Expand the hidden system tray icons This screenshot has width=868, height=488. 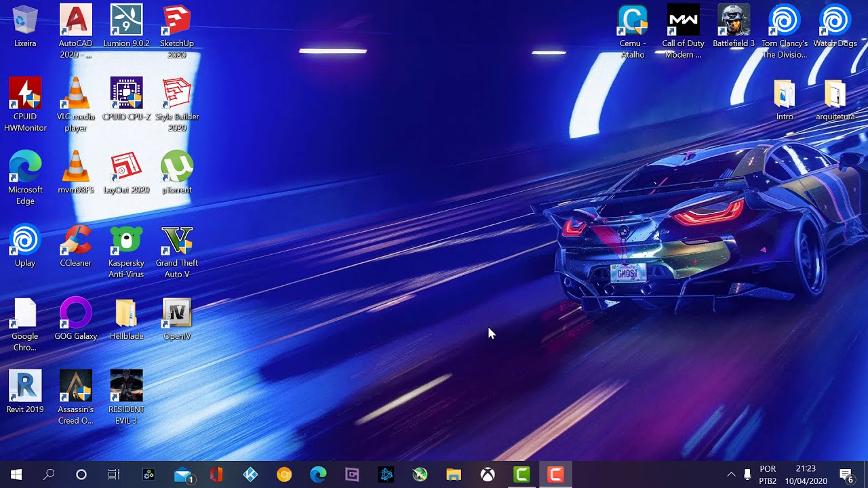click(x=731, y=474)
